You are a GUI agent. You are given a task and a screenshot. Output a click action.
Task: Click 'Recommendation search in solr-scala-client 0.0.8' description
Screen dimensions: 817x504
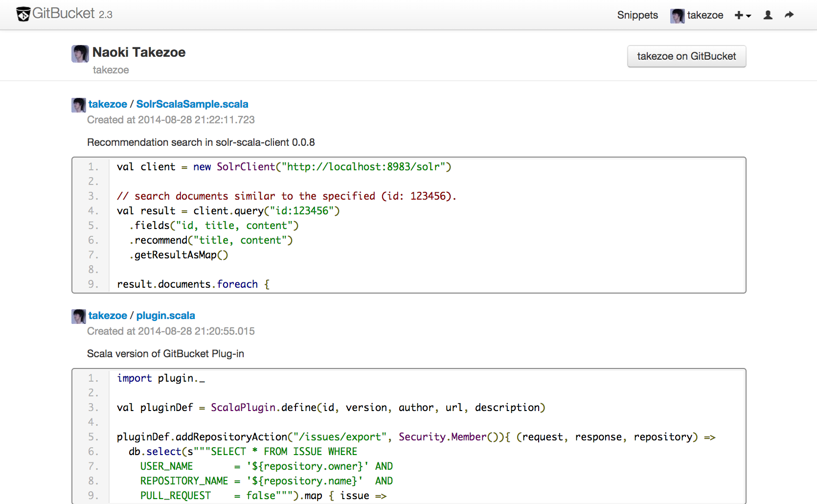pos(201,142)
